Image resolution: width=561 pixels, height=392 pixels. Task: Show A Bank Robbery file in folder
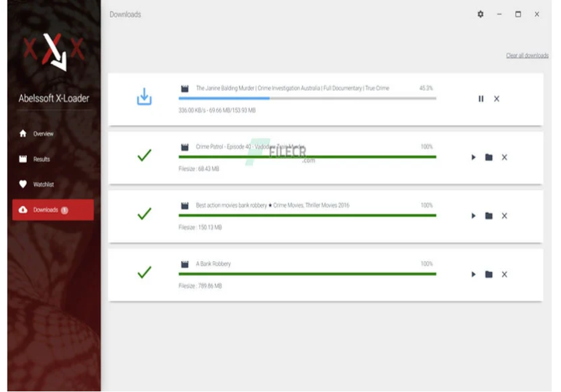489,275
